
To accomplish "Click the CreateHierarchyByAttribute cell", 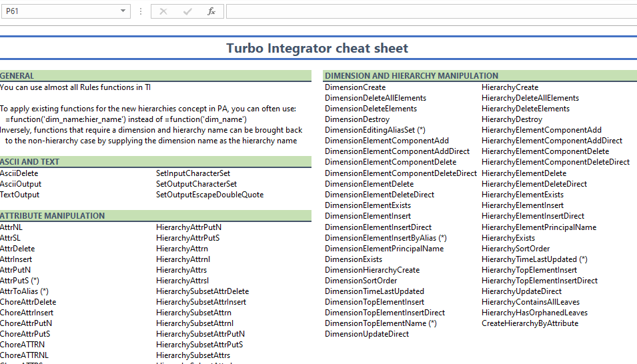I will coord(530,323).
